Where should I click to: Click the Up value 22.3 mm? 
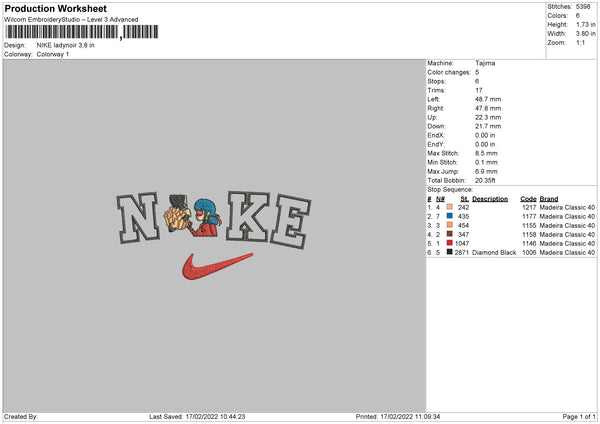(x=488, y=117)
